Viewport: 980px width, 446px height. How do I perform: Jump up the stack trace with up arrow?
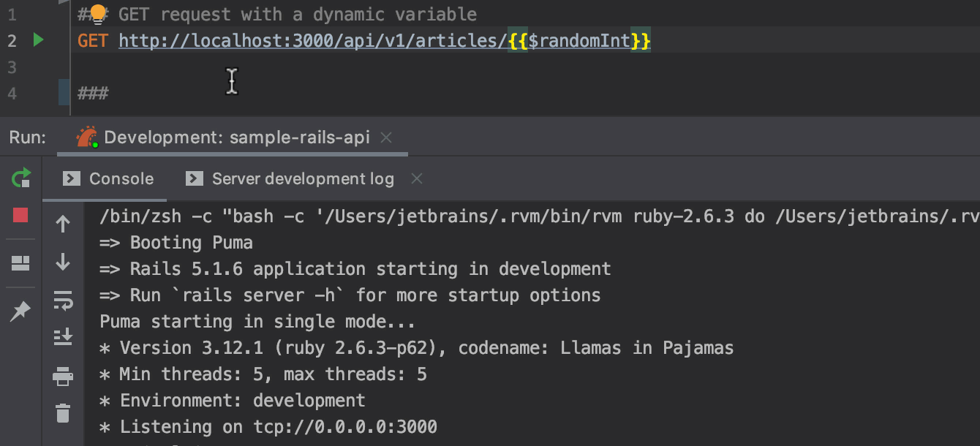click(63, 224)
